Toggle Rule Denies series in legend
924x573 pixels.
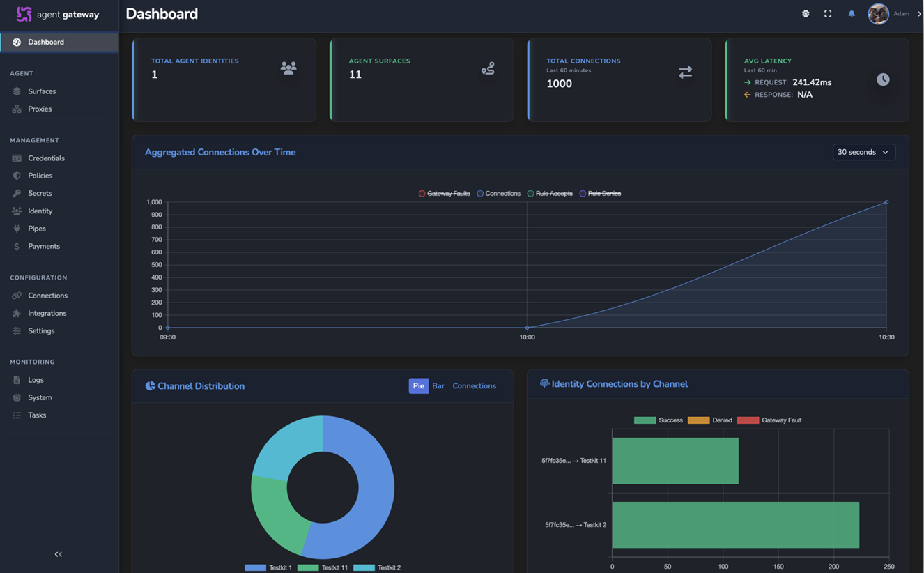pyautogui.click(x=600, y=194)
